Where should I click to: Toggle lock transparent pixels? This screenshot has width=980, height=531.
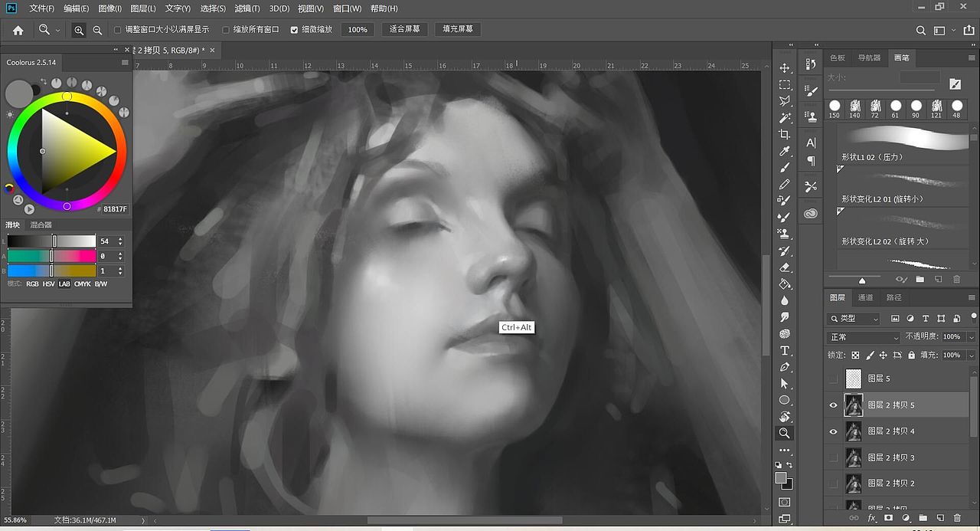click(x=856, y=356)
